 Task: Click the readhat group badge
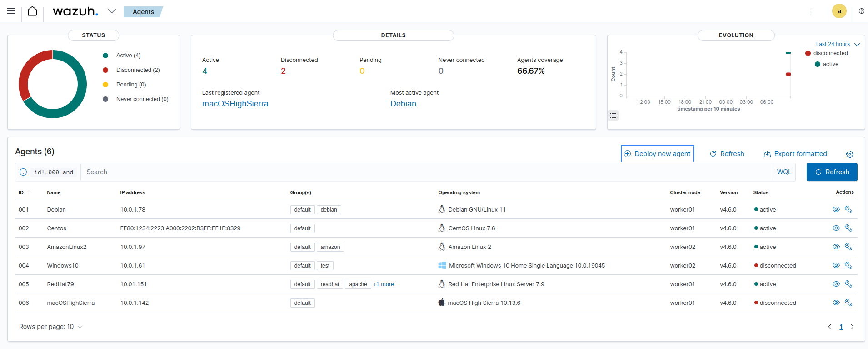[329, 284]
